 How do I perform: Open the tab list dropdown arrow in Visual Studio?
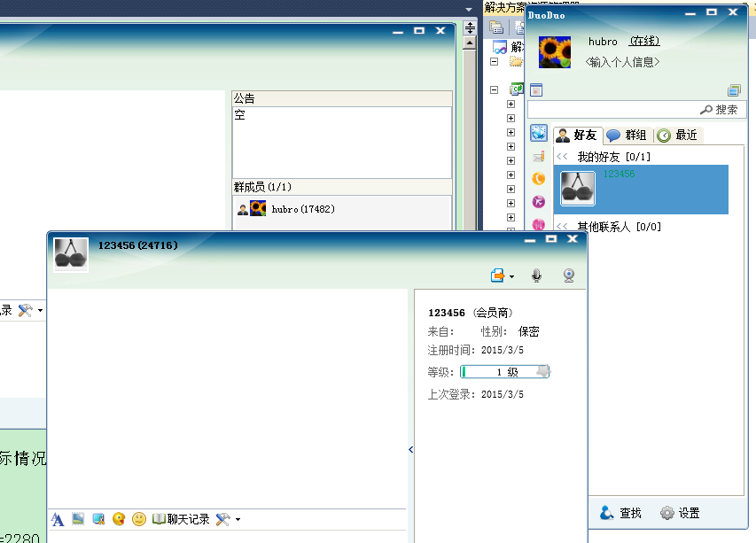pyautogui.click(x=469, y=9)
